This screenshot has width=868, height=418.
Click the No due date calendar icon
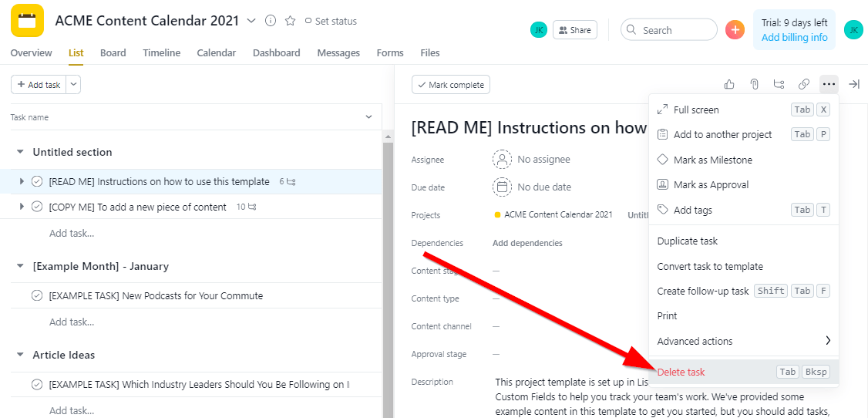[x=502, y=187]
